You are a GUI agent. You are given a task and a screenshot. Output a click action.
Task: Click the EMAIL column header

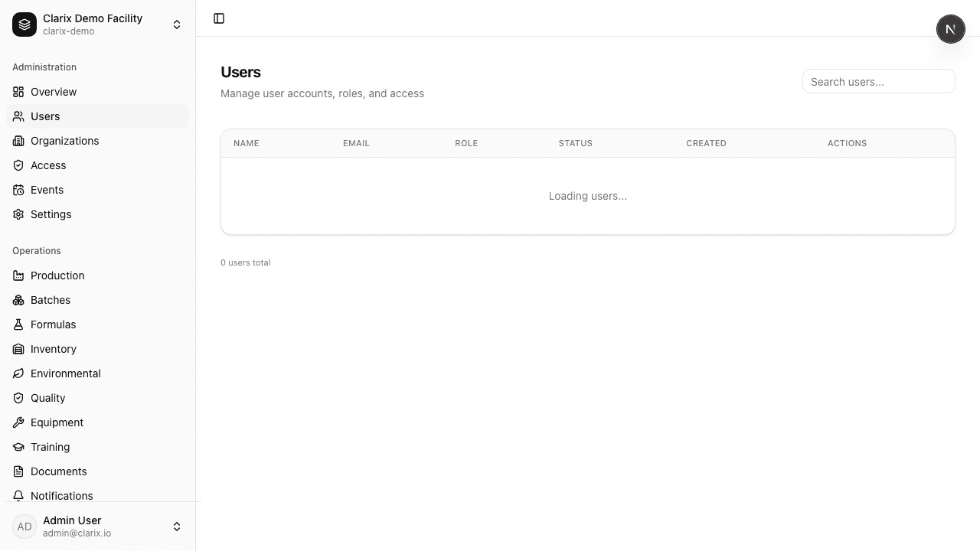356,143
